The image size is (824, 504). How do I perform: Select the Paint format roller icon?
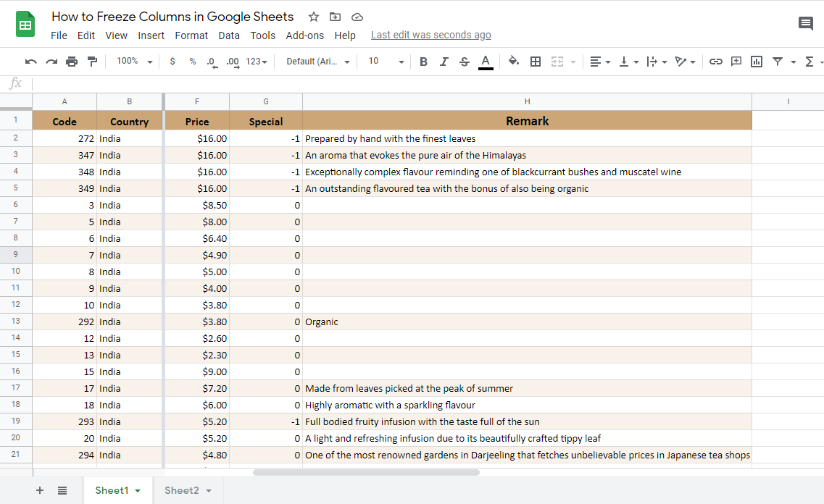tap(93, 62)
